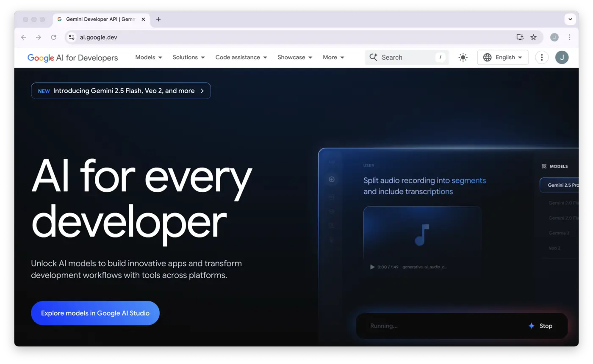Open the English language selector
The width and height of the screenshot is (593, 364).
coord(503,58)
